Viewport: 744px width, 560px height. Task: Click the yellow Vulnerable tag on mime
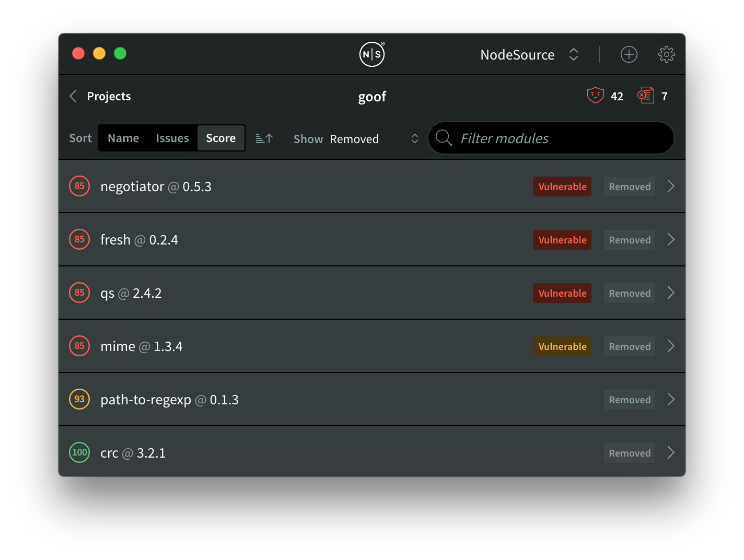coord(562,346)
